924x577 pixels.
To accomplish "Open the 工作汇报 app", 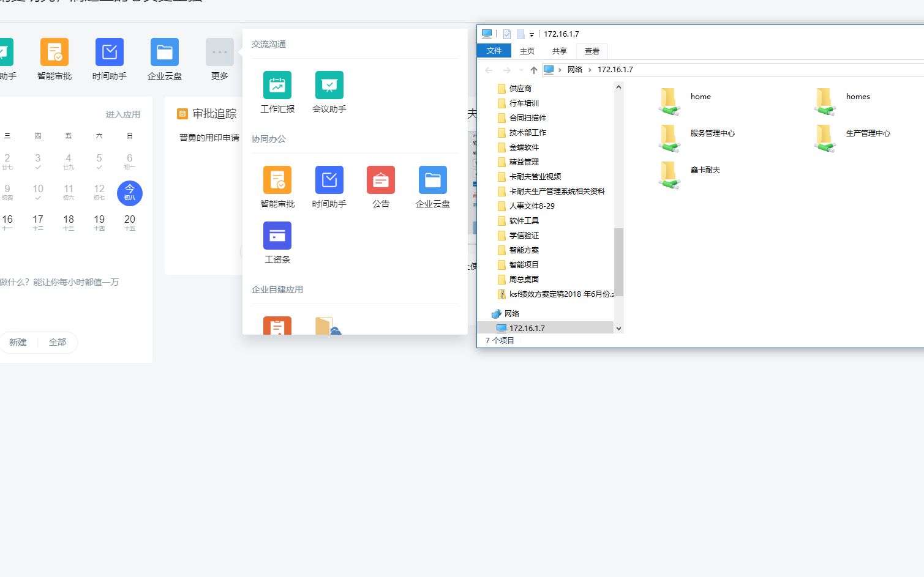I will pos(277,92).
